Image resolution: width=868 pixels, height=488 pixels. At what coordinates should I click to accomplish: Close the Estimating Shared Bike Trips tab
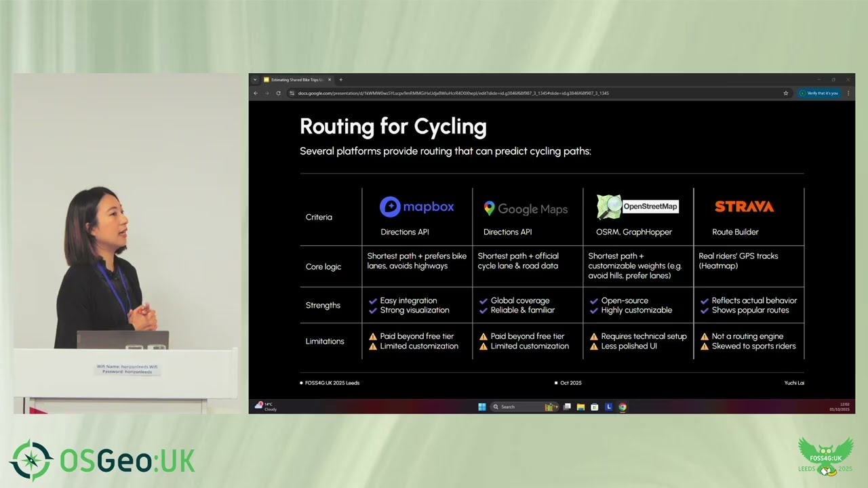[329, 79]
